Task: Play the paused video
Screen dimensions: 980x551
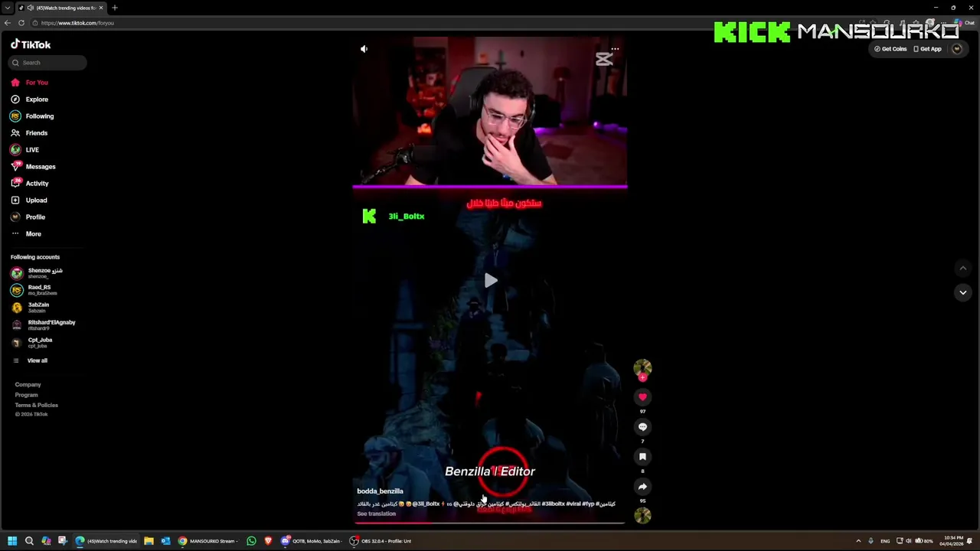Action: coord(490,281)
